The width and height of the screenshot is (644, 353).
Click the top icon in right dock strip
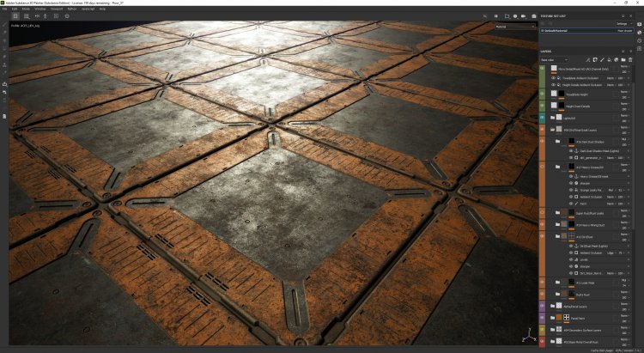click(x=640, y=24)
